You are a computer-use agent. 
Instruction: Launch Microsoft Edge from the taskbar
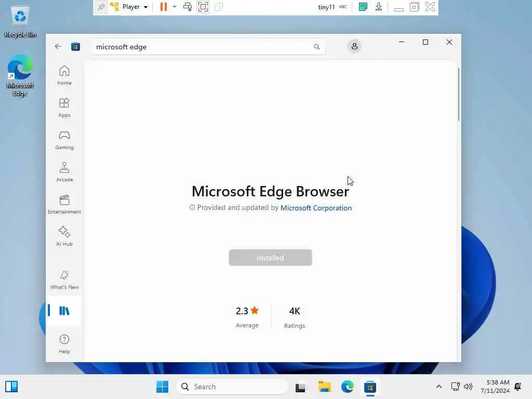pos(348,387)
